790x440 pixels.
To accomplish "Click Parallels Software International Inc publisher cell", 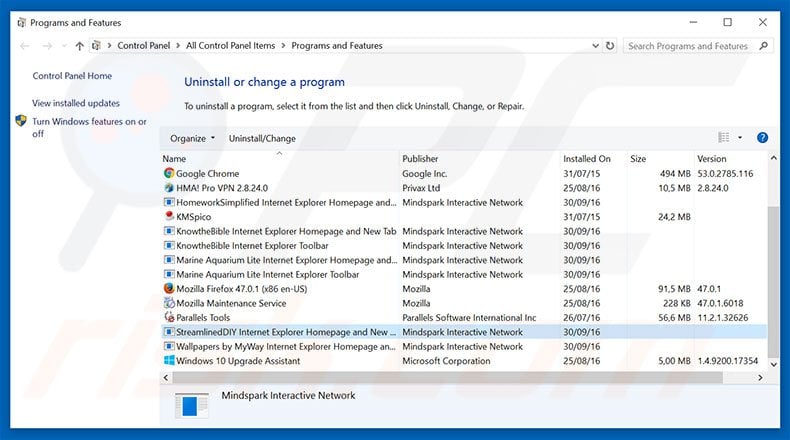I will coord(469,318).
